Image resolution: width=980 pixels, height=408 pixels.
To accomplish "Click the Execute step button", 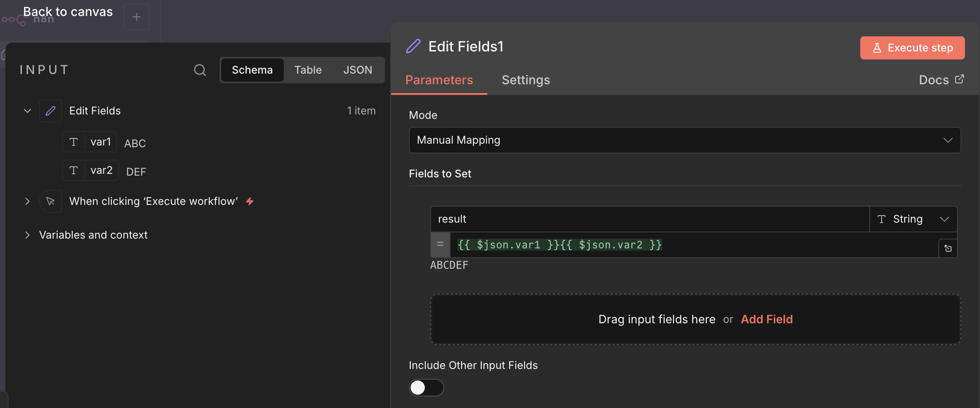I will (912, 48).
